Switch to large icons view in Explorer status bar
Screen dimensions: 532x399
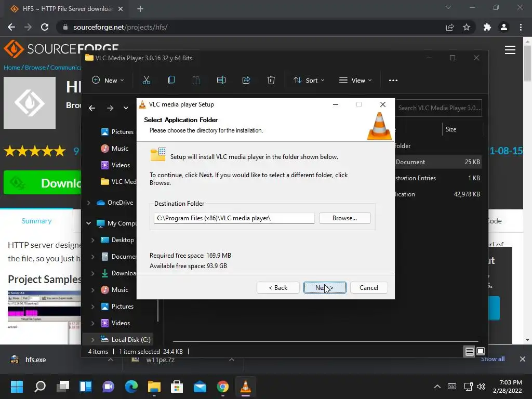(481, 351)
